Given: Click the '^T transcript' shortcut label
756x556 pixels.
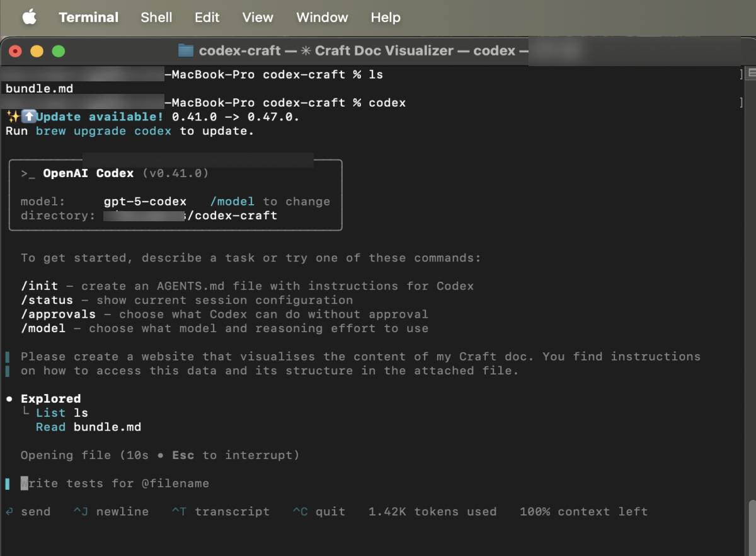Looking at the screenshot, I should pyautogui.click(x=220, y=511).
